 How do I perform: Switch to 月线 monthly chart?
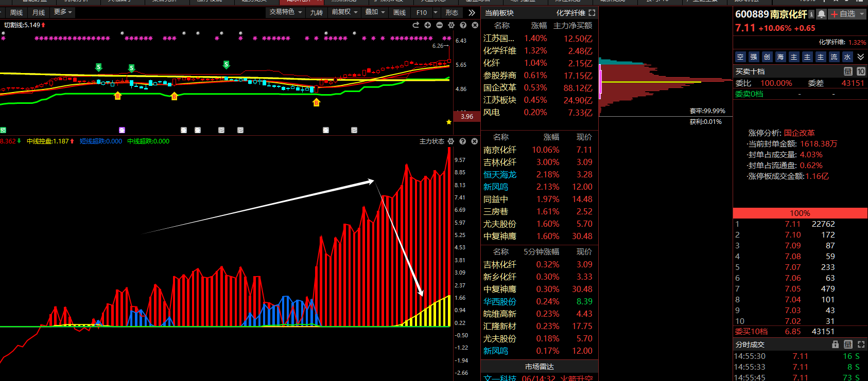pyautogui.click(x=39, y=12)
